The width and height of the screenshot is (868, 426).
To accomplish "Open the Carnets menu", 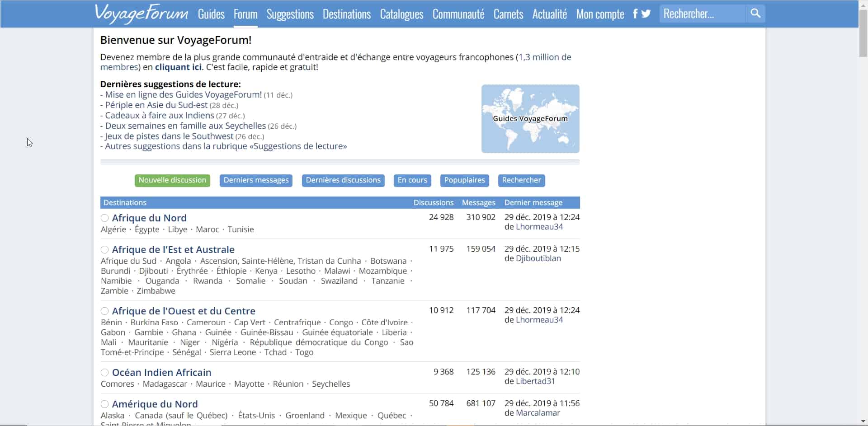I will pyautogui.click(x=508, y=14).
